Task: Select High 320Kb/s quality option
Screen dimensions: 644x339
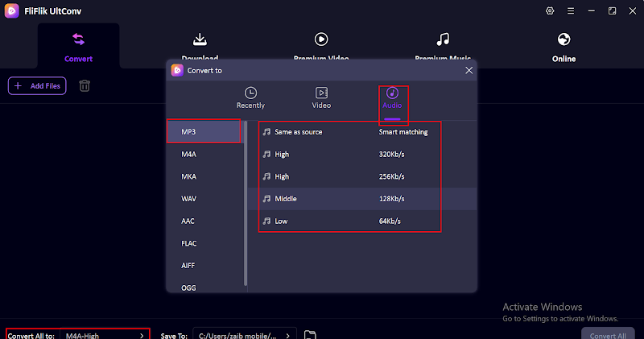Action: click(x=362, y=154)
